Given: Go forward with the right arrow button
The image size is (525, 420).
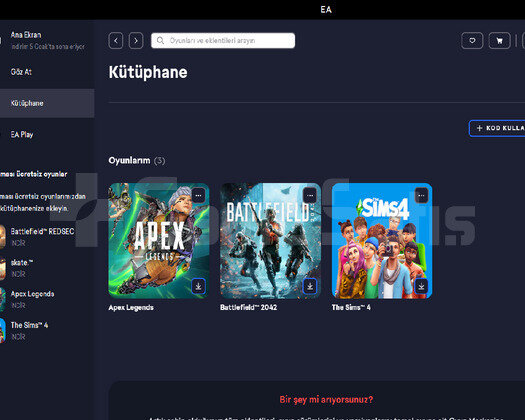Looking at the screenshot, I should [x=136, y=41].
